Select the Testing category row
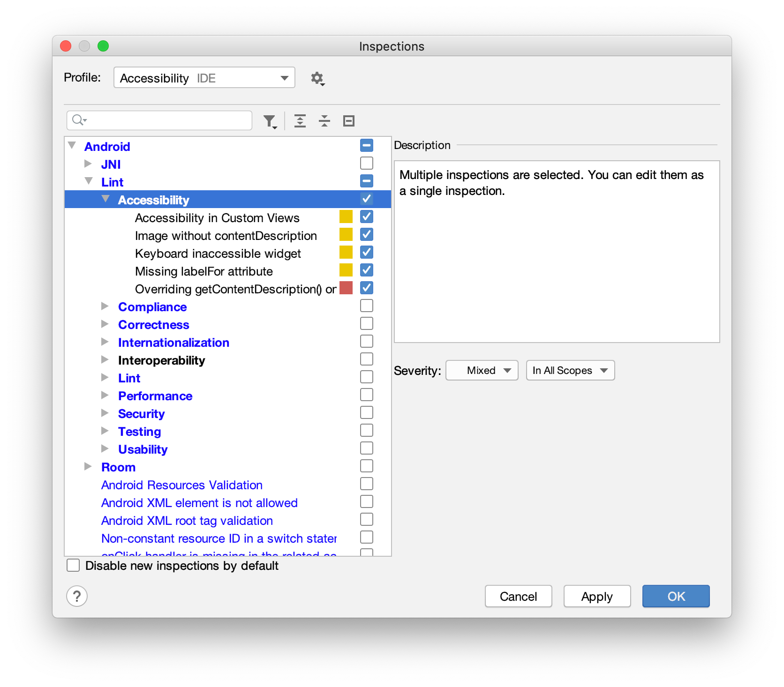Viewport: 784px width, 687px height. (228, 431)
